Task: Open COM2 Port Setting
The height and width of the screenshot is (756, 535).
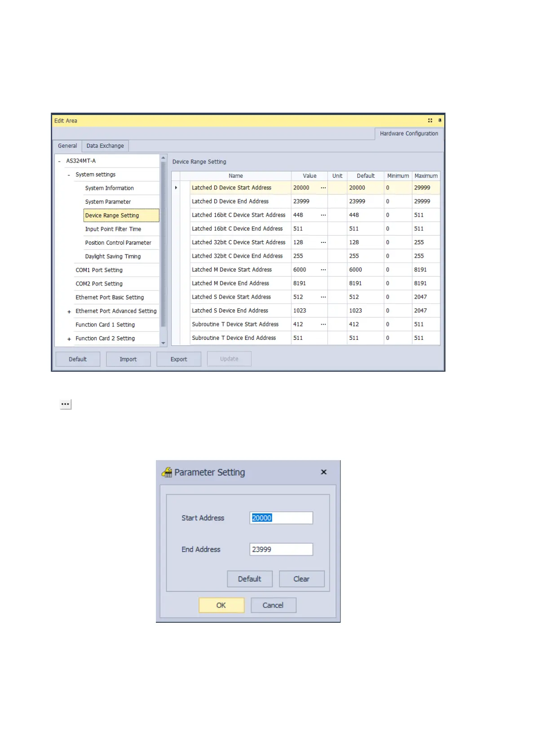Action: (x=99, y=284)
